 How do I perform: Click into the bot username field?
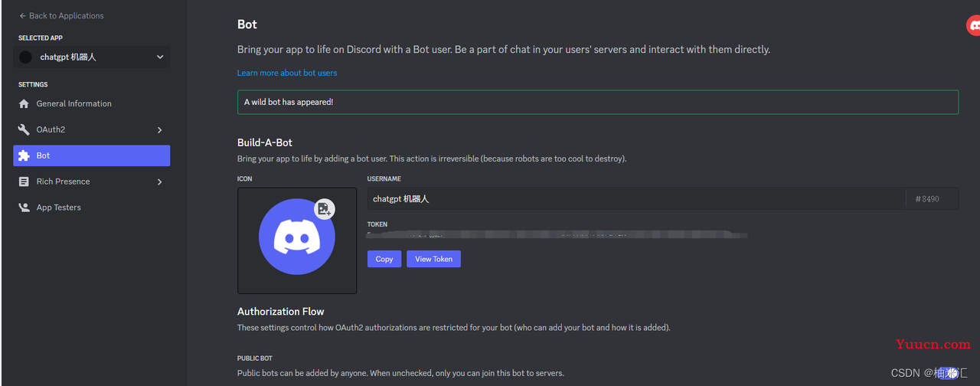point(636,198)
